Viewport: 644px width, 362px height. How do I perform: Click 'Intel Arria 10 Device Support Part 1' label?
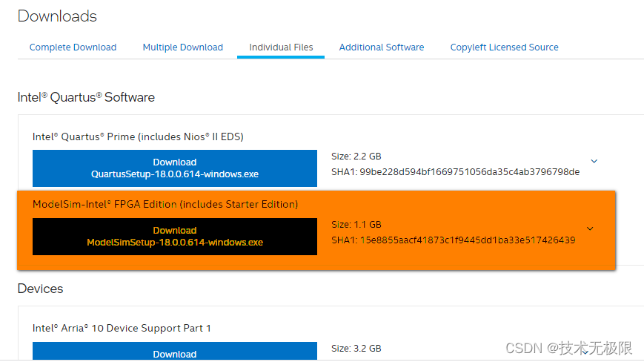(x=122, y=328)
